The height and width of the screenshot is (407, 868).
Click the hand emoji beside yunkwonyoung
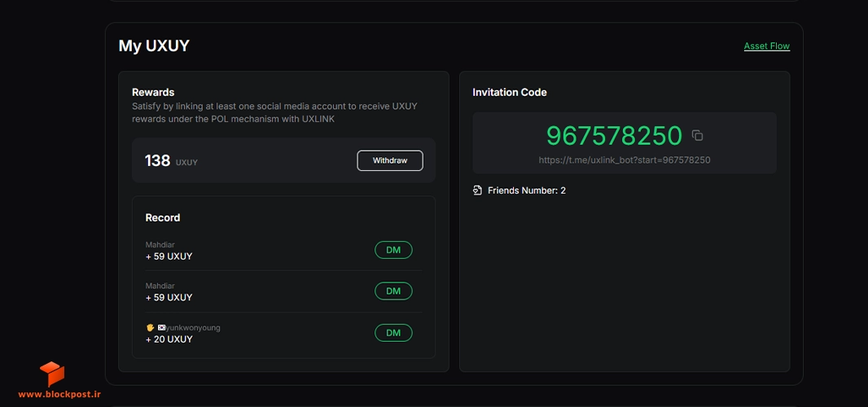pyautogui.click(x=150, y=328)
